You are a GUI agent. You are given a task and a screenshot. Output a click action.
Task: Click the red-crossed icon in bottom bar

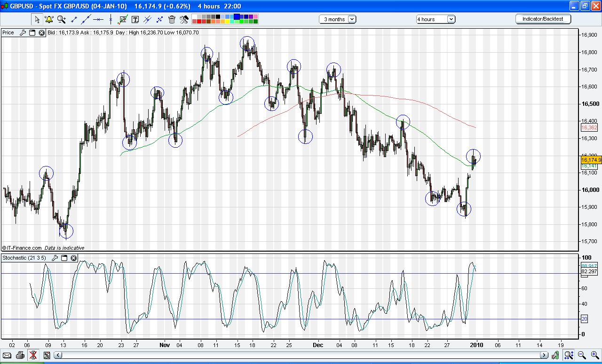[33, 355]
